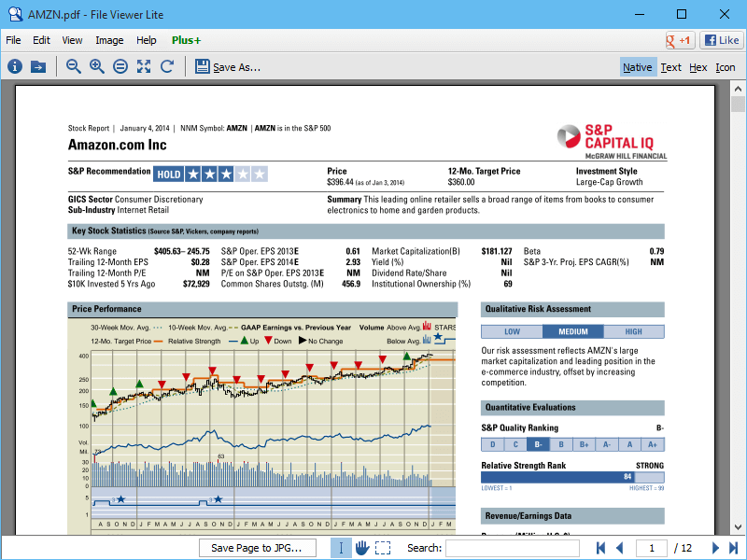Click the "Revenue/Earnings Data" header
The image size is (747, 560).
pyautogui.click(x=572, y=516)
